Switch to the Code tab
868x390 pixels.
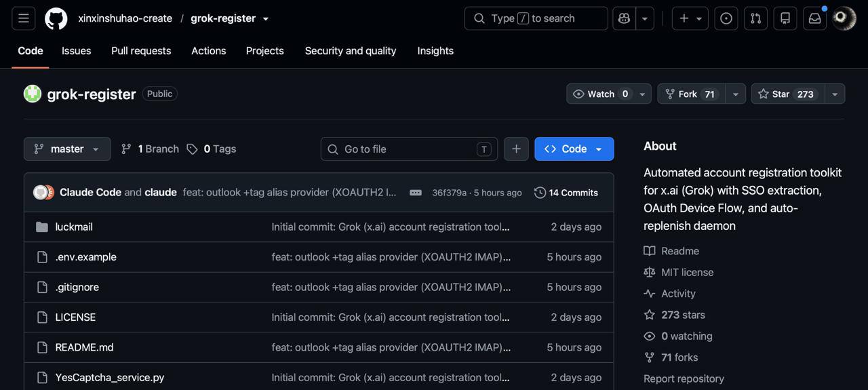pos(31,51)
